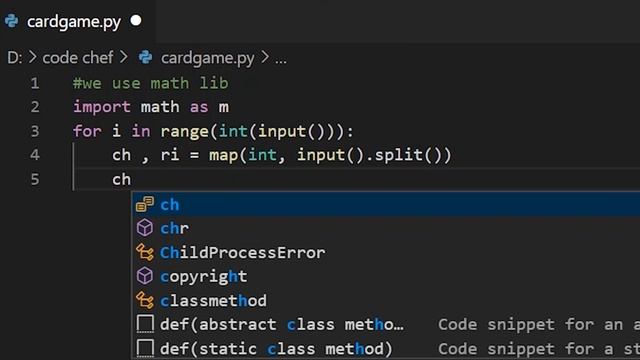
Task: Click line number 3 in the gutter
Action: coord(35,131)
